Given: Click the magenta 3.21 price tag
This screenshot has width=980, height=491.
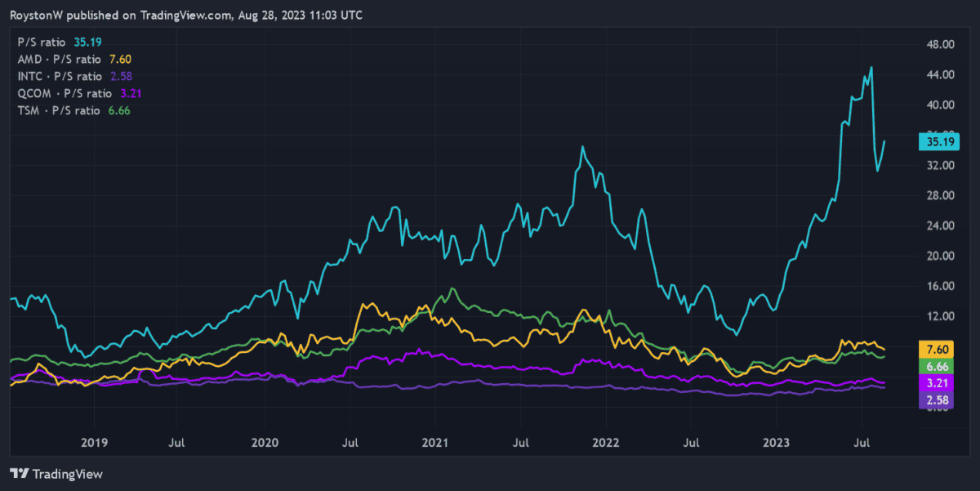Looking at the screenshot, I should (x=935, y=382).
